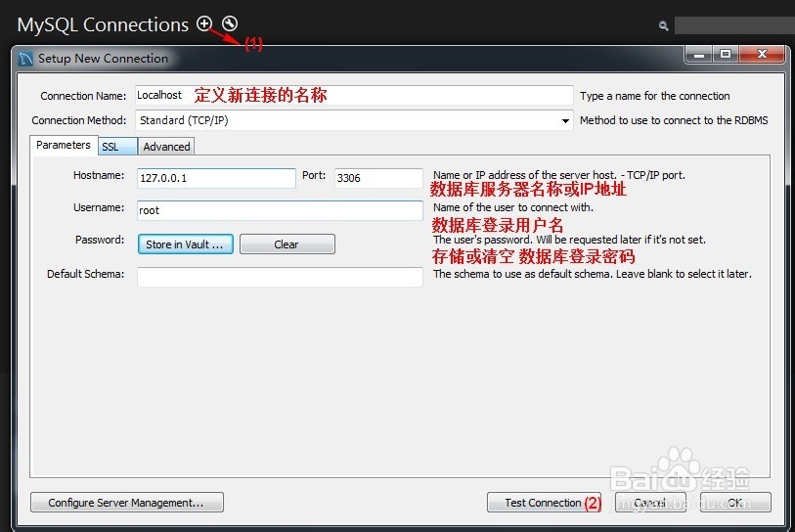Open Configure Server Management

[x=127, y=502]
